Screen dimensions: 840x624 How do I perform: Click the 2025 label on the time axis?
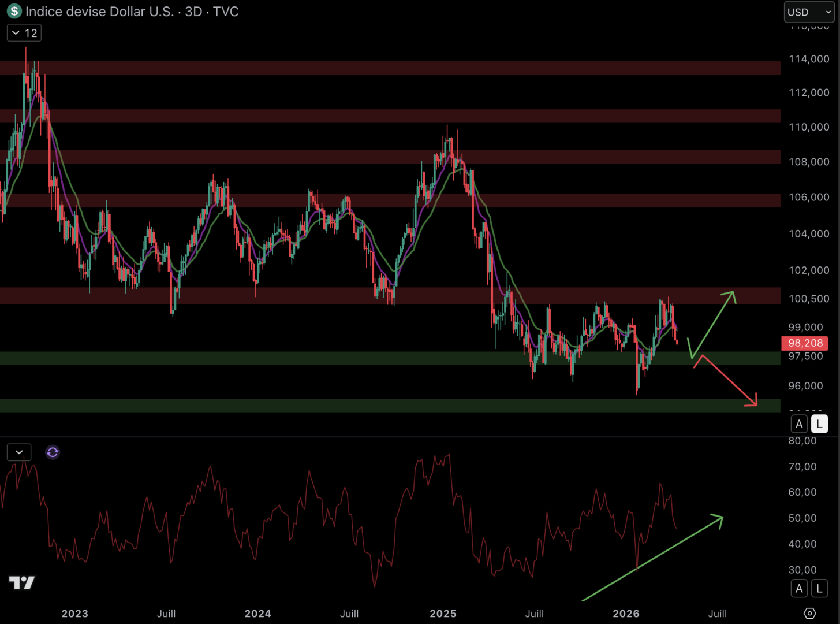pos(443,614)
